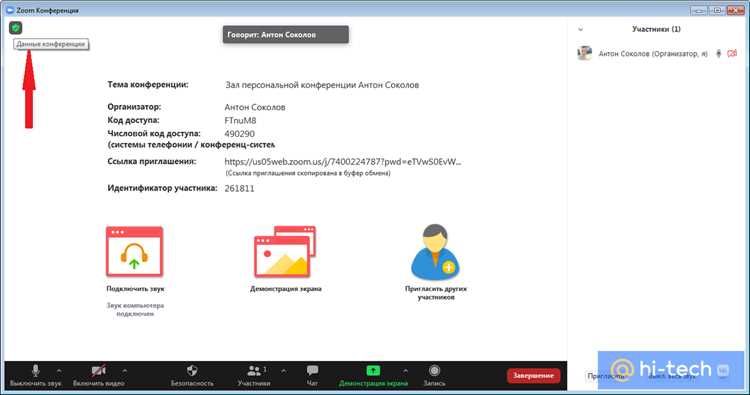Click the Ссылка приглашения скопирована notice

pos(308,173)
